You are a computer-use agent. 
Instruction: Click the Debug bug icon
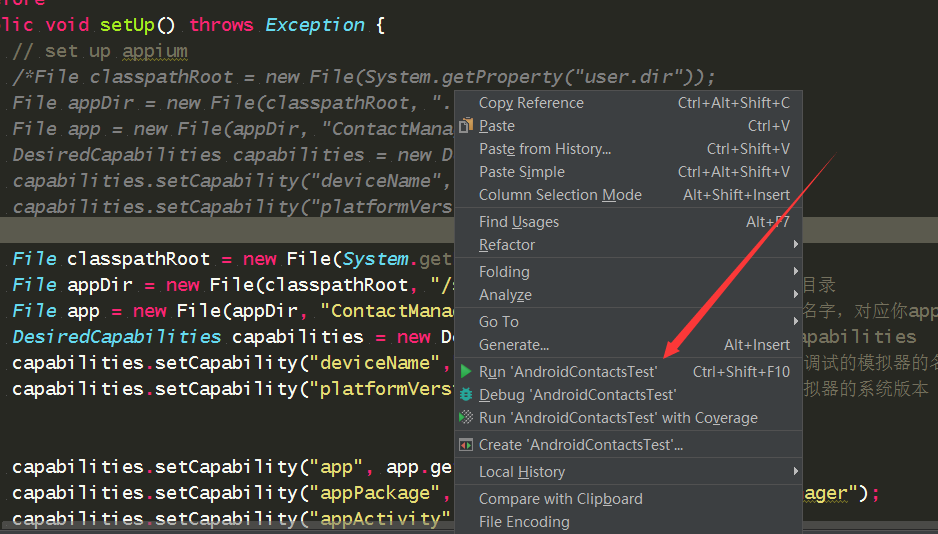(466, 394)
